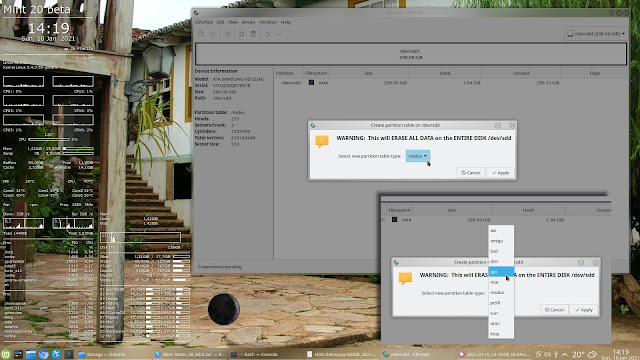Click the Undo last operation toolbar icon

pos(267,34)
